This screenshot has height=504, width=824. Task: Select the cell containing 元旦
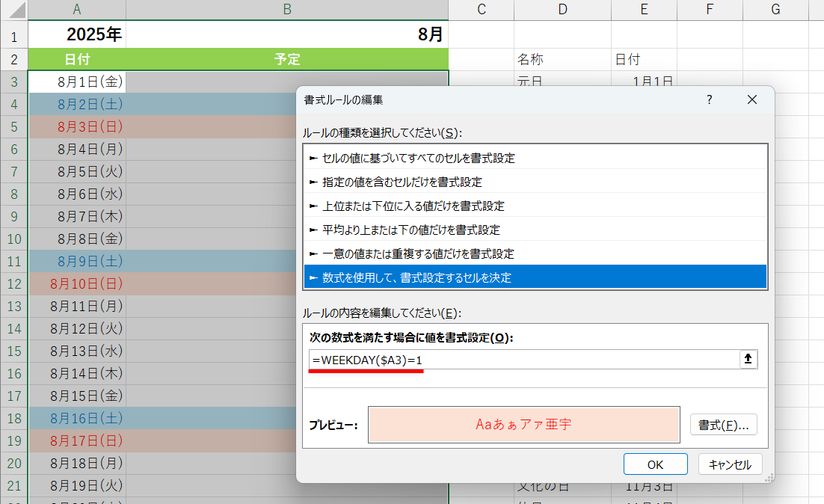563,82
